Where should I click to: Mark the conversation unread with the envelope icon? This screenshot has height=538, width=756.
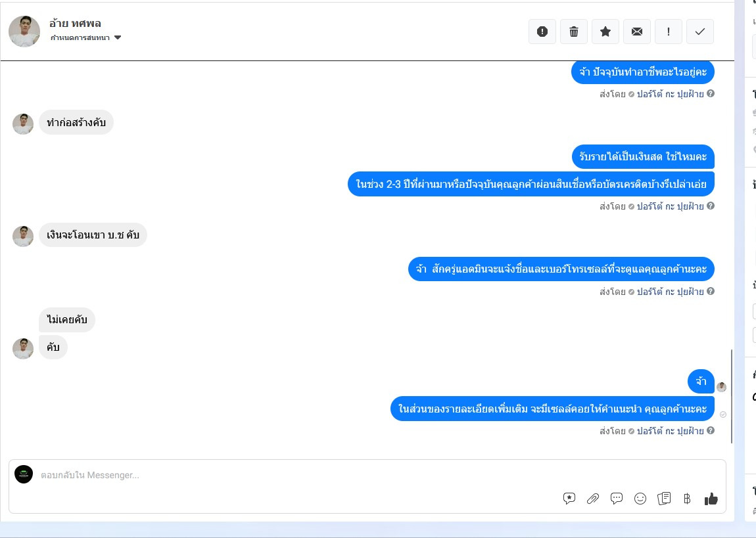[x=637, y=32]
